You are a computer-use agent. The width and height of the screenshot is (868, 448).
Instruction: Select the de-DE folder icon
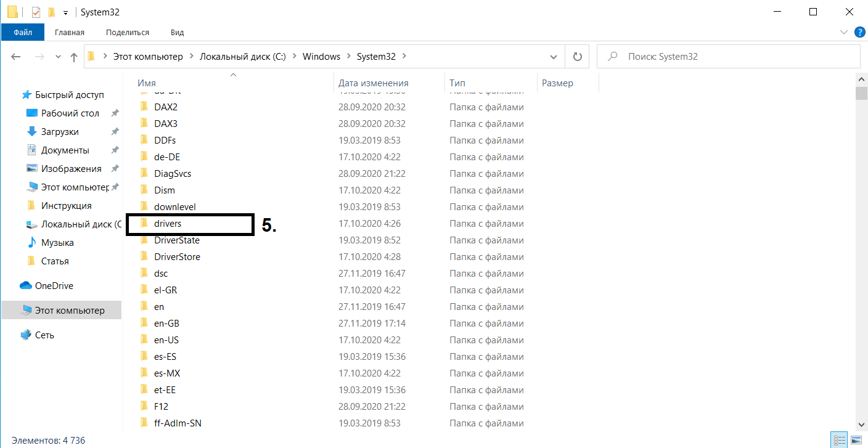[x=144, y=157]
